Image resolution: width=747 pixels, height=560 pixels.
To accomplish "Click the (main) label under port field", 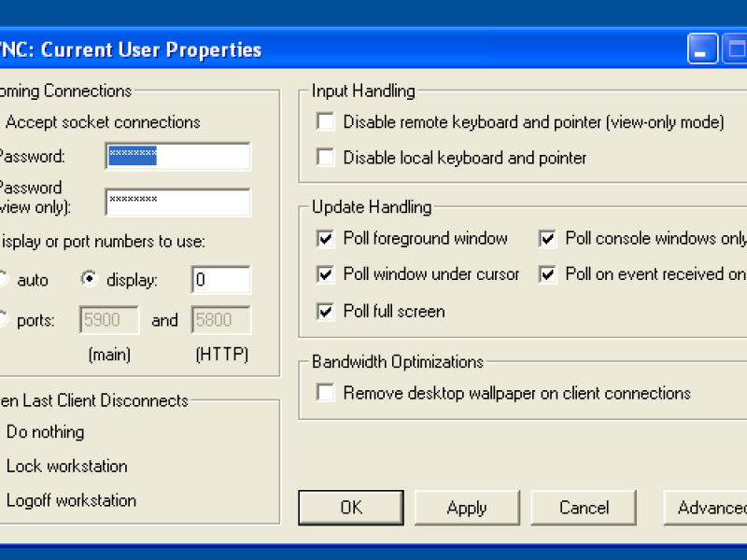I will tap(109, 355).
